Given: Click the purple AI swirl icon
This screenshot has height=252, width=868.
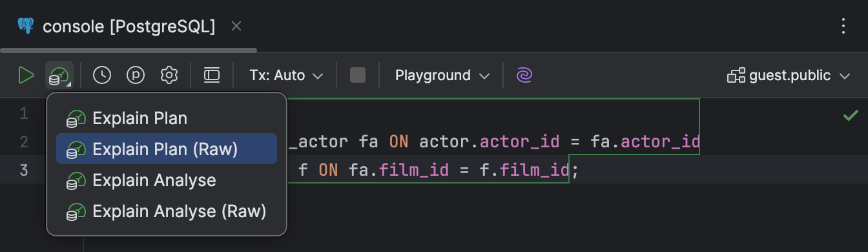Looking at the screenshot, I should pyautogui.click(x=524, y=75).
